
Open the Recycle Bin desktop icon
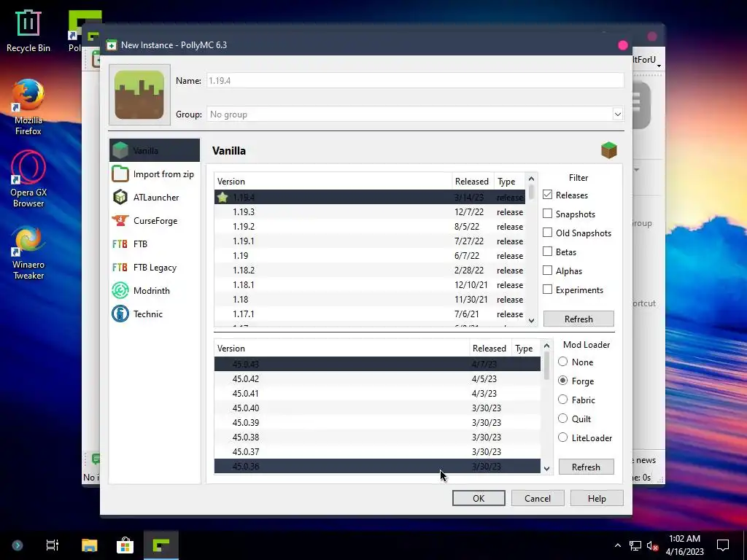click(x=28, y=31)
